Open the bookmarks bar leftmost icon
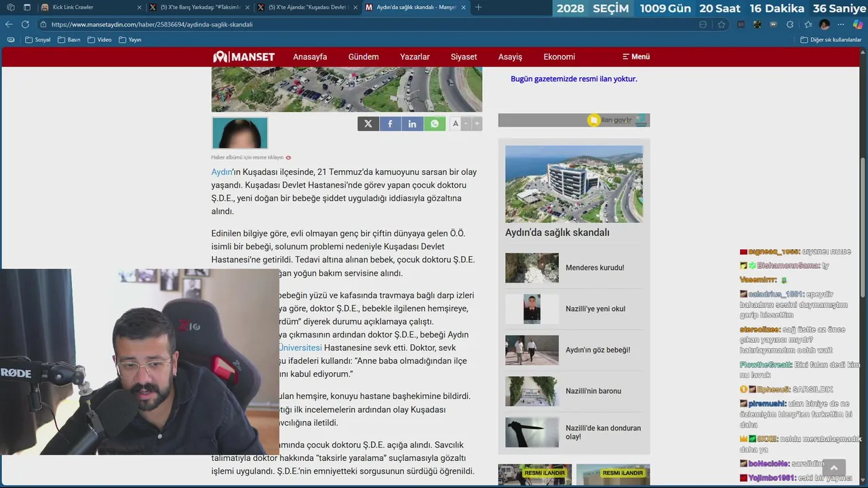868x488 pixels. tap(10, 40)
